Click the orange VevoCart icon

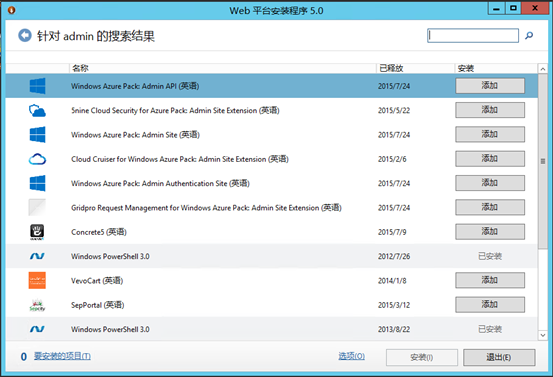(37, 280)
